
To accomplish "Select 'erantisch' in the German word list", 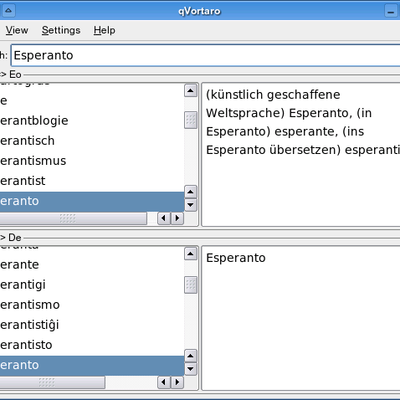I will 92,141.
